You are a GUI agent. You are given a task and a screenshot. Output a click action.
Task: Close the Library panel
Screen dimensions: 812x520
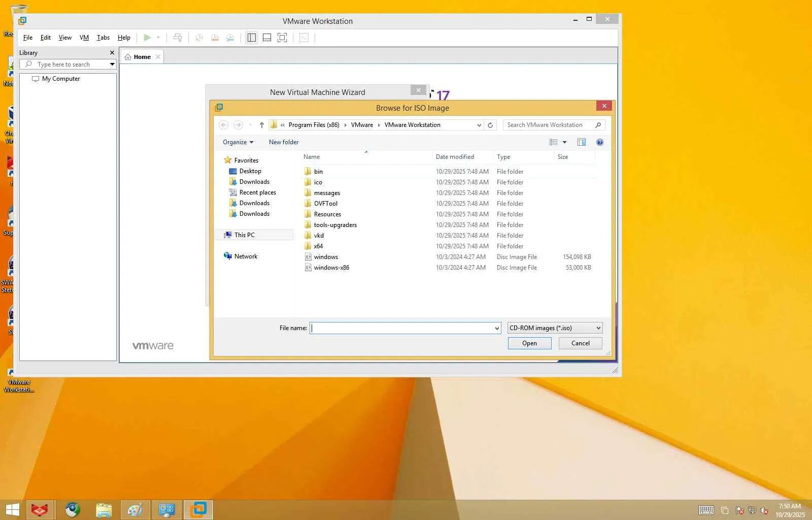pos(112,53)
